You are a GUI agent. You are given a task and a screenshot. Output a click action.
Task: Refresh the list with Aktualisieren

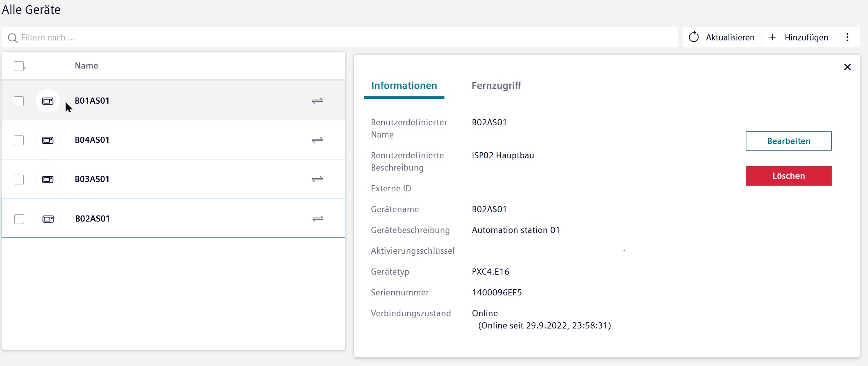point(721,38)
